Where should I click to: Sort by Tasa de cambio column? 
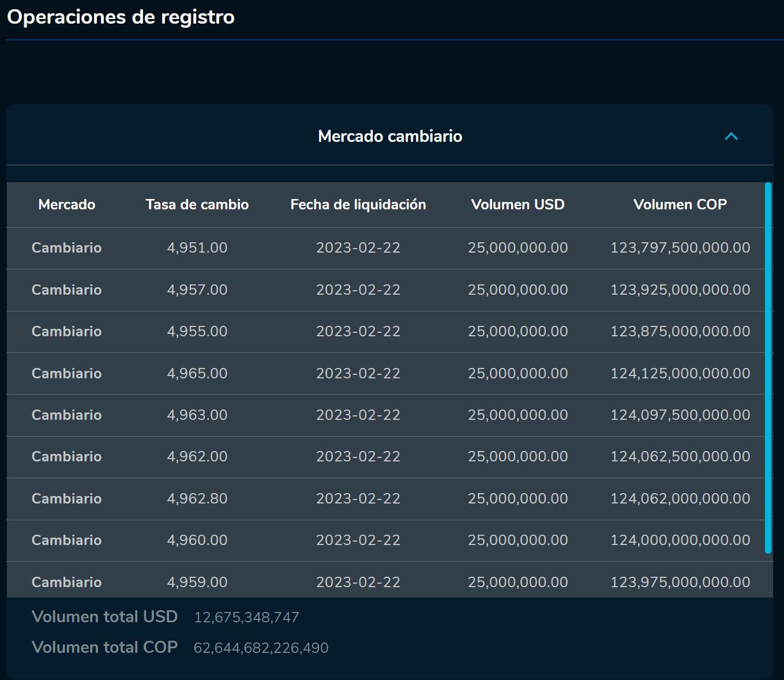(197, 205)
